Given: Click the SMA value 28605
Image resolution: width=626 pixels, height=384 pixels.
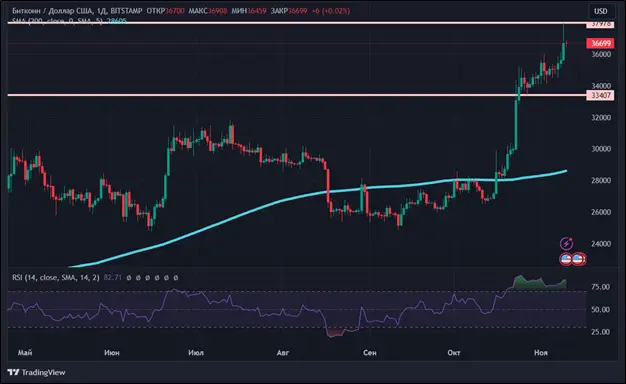Looking at the screenshot, I should 117,21.
